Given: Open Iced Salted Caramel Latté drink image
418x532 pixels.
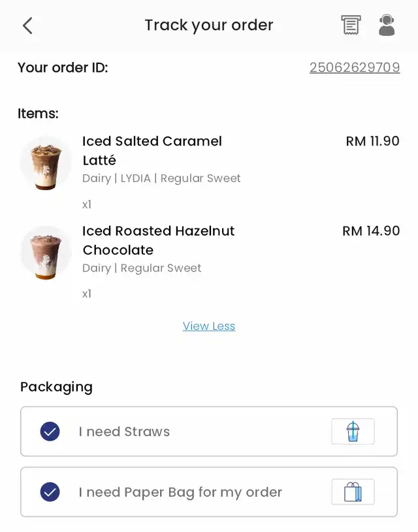Looking at the screenshot, I should coord(45,164).
